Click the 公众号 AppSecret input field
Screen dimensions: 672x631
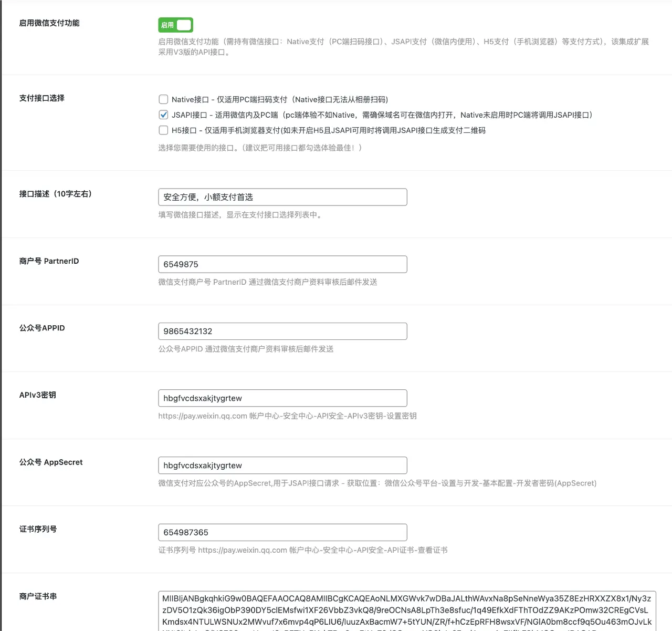coord(282,466)
